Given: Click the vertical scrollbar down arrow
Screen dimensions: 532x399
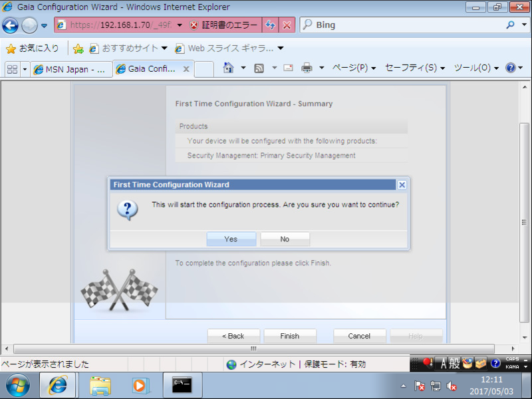Looking at the screenshot, I should [x=525, y=338].
